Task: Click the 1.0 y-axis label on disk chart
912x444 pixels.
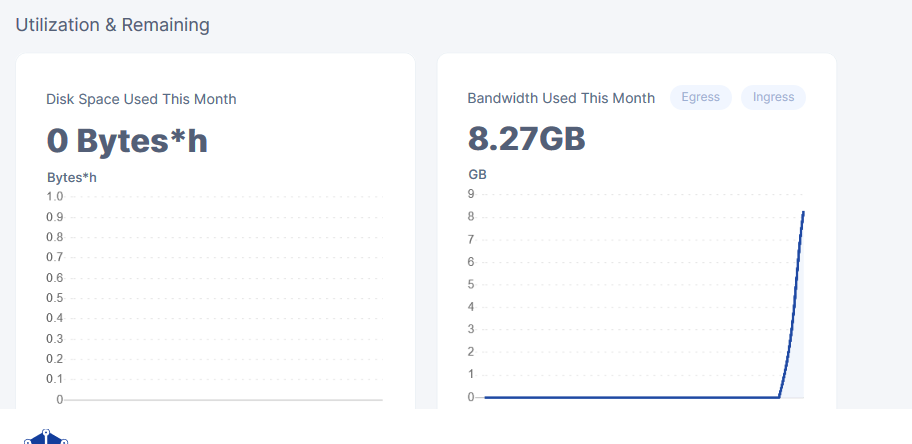Action: (55, 197)
